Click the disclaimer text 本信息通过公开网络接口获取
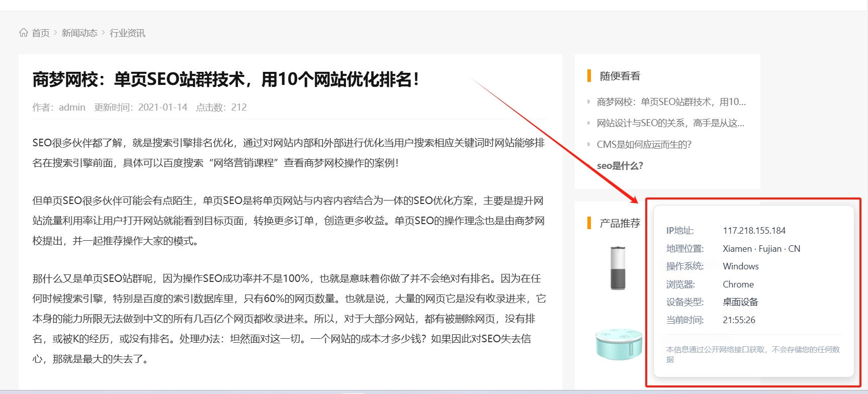This screenshot has width=868, height=394. coord(753,354)
